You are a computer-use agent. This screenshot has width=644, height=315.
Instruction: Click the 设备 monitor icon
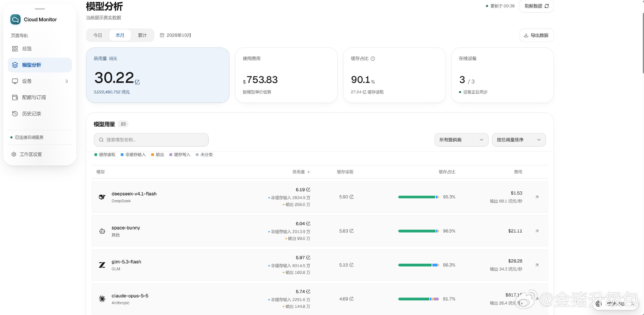15,81
